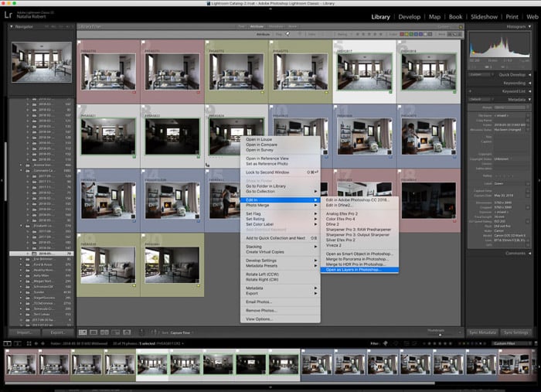The width and height of the screenshot is (541, 392).
Task: Switch to Survey view icon
Action: tap(116, 332)
